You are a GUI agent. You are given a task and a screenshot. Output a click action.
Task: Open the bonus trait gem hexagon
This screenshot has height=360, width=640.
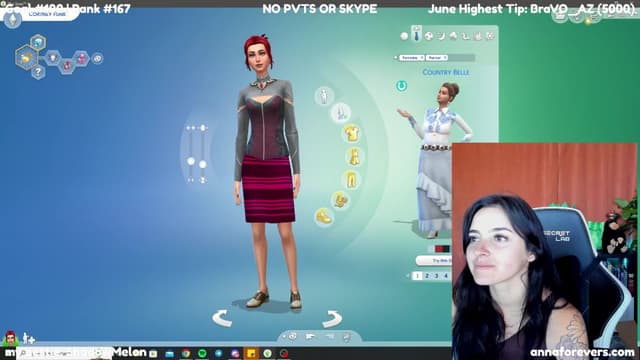tap(38, 42)
